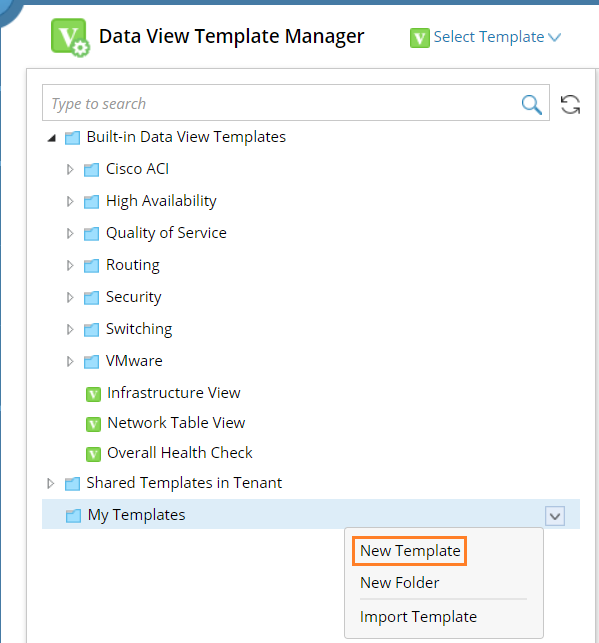Click the search magnifier icon
The height and width of the screenshot is (643, 599).
click(x=531, y=105)
